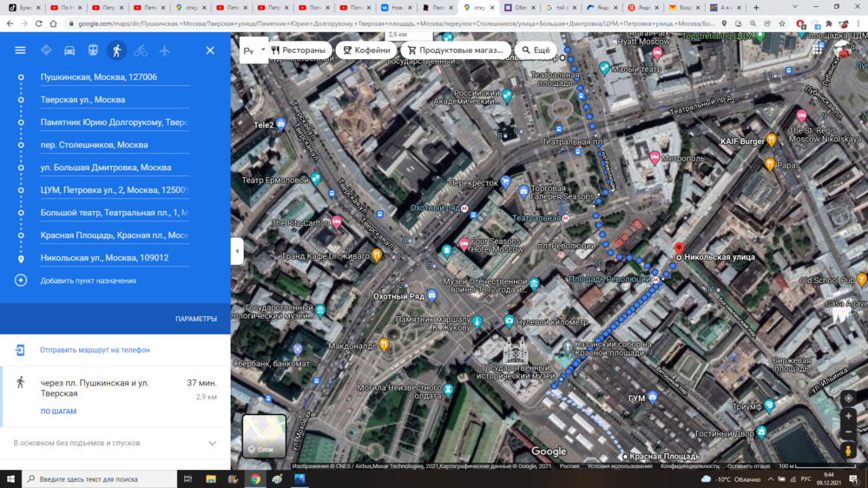Click the Street View pegman

point(848,451)
